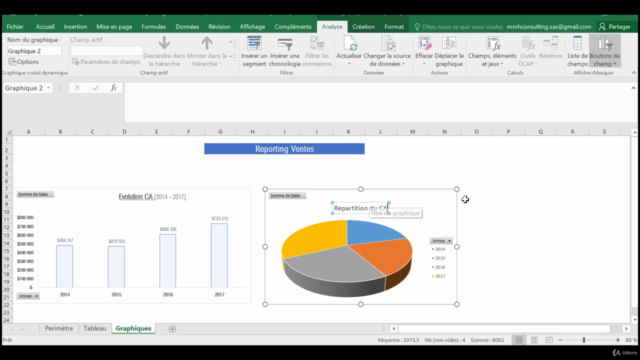This screenshot has width=640, height=360.
Task: Click zoom slider handle
Action: pyautogui.click(x=584, y=340)
